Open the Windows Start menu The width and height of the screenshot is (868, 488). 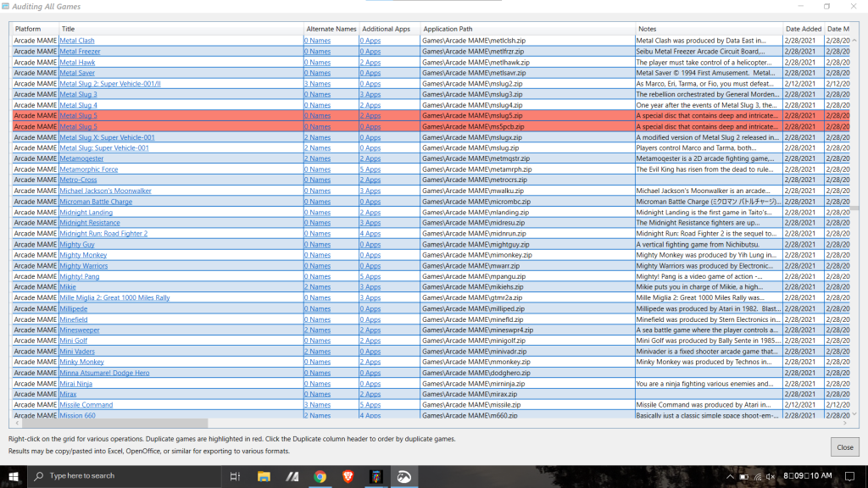pyautogui.click(x=14, y=476)
